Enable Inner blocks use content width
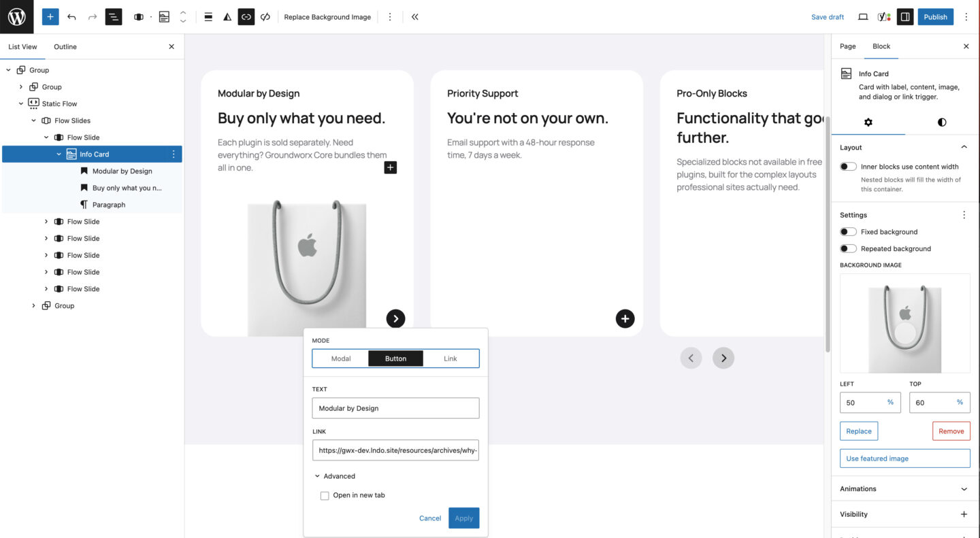 [x=848, y=167]
